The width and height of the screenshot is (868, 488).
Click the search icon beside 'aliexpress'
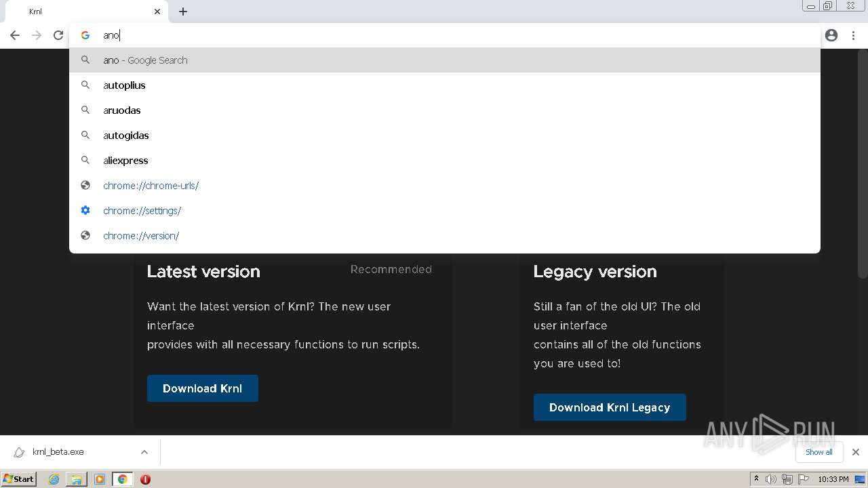[85, 160]
